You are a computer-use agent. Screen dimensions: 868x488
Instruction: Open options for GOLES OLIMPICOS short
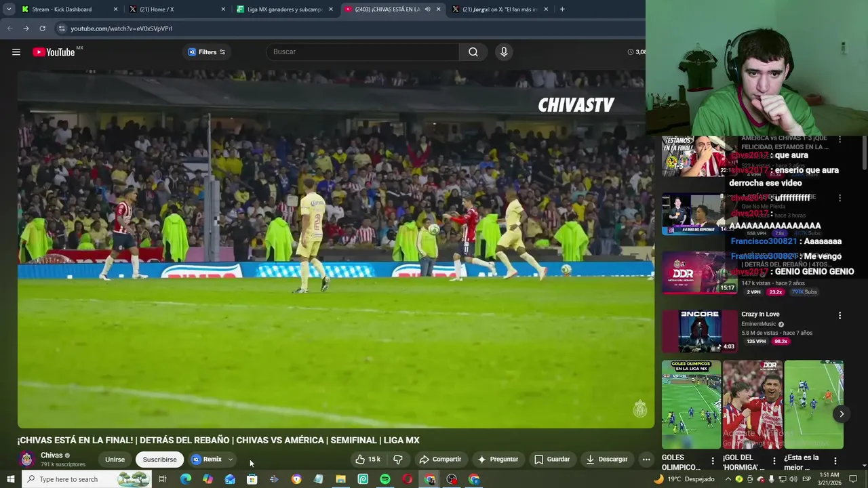click(713, 461)
